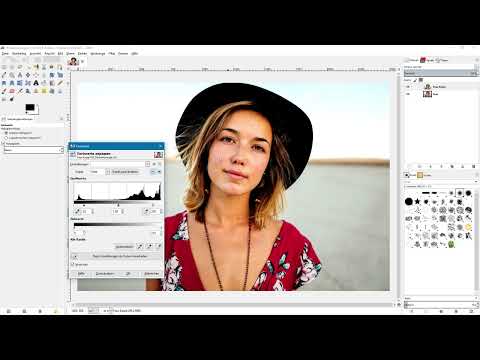Image resolution: width=480 pixels, height=360 pixels.
Task: Open the Datei menu
Action: coord(5,53)
